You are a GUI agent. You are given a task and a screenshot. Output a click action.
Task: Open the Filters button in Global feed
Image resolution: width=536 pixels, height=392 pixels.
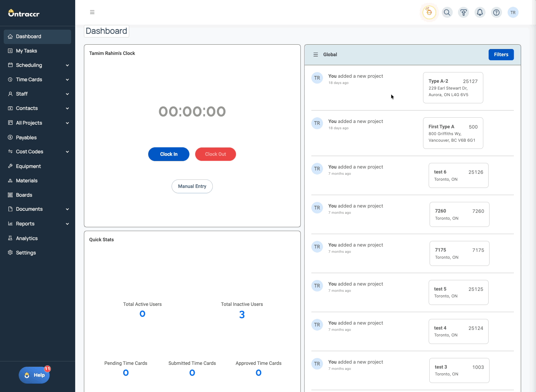(501, 55)
